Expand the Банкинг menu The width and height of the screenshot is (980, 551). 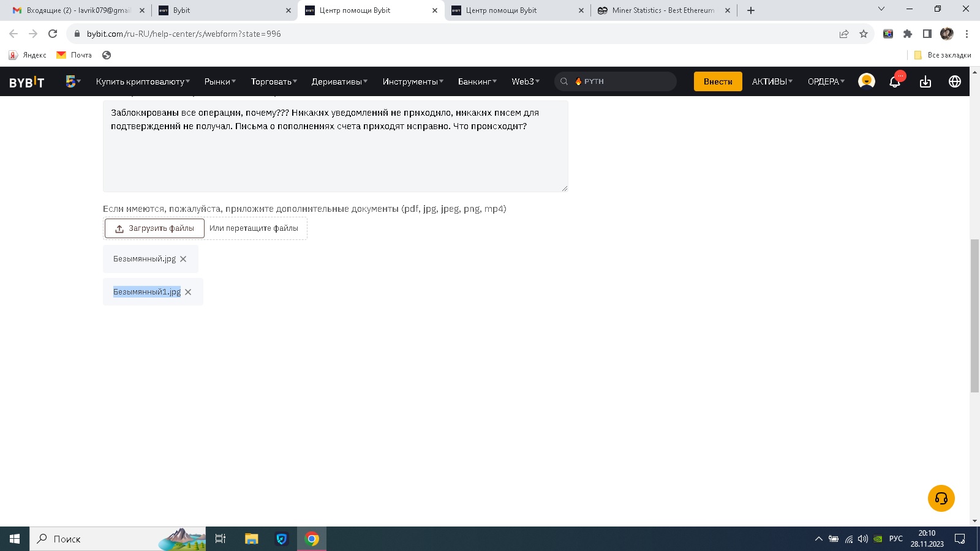point(477,81)
